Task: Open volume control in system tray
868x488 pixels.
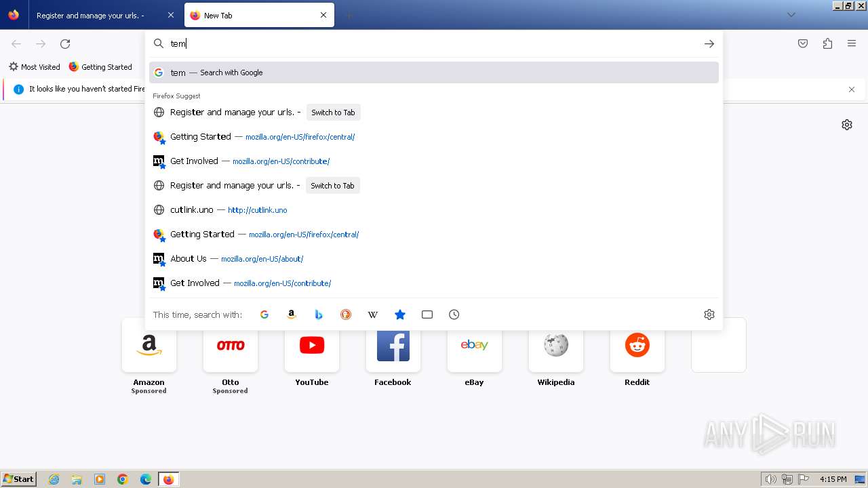Action: coord(770,479)
